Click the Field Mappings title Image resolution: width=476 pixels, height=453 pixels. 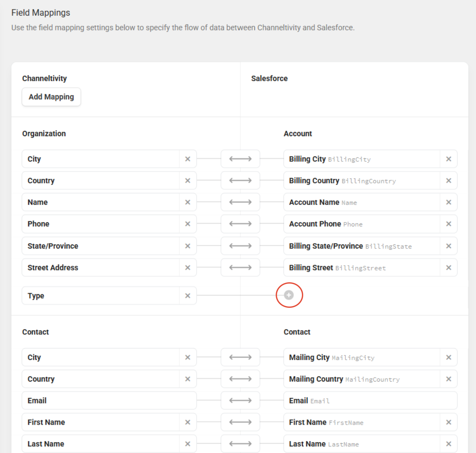pyautogui.click(x=41, y=13)
